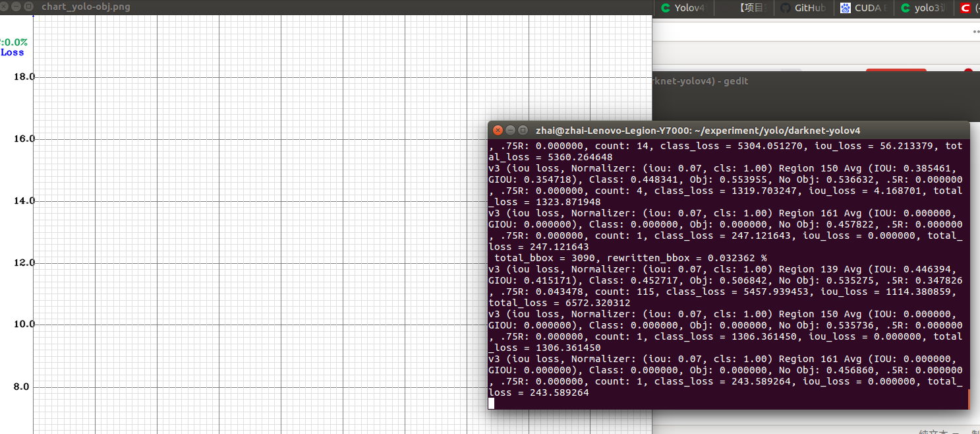Click the Baidu paw favicon on the CUDA tab
This screenshot has width=980, height=434.
pos(846,8)
